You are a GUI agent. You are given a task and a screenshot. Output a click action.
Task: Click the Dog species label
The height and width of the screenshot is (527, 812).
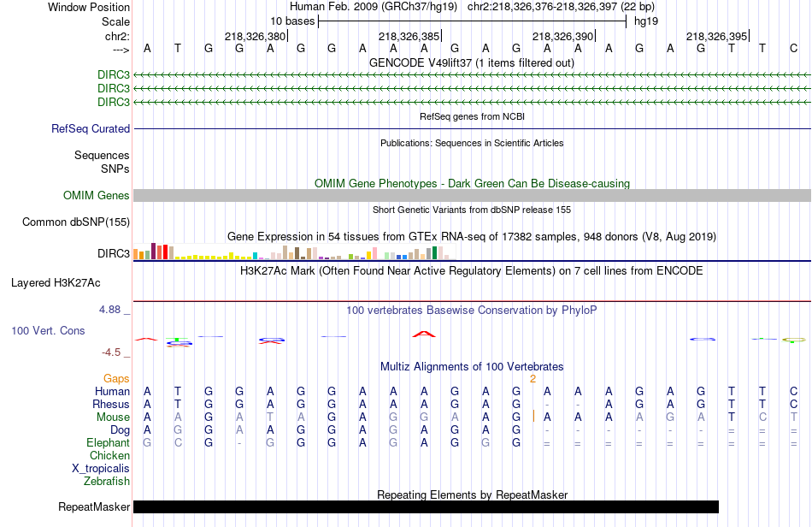coord(120,430)
